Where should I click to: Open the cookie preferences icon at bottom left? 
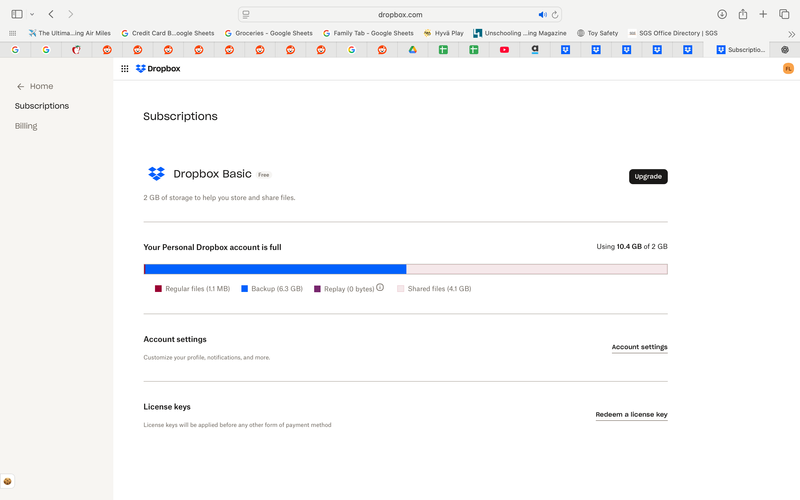pos(7,481)
